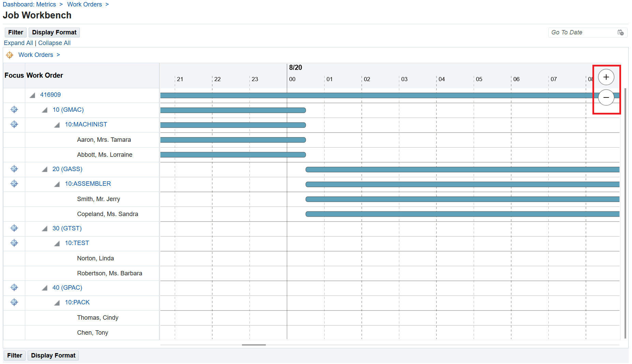632x364 pixels.
Task: Collapse the 10:MACHINIST resource node
Action: click(57, 125)
